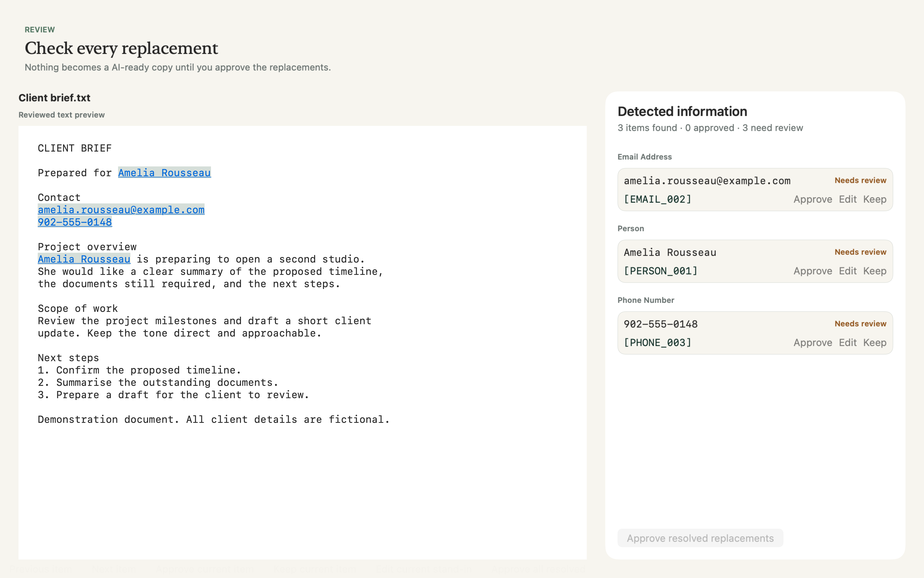Click the [PERSON_001] placeholder text
Viewport: 924px width, 578px height.
[661, 271]
